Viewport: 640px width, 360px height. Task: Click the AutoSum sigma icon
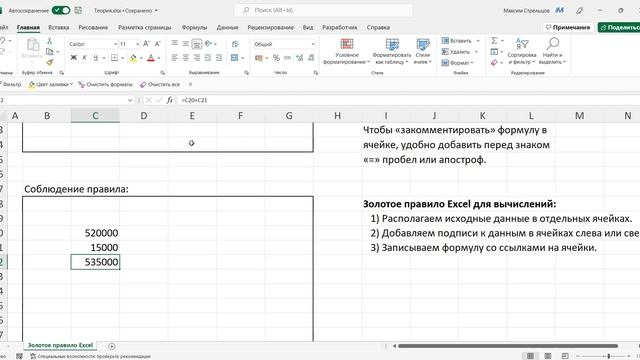pos(494,41)
